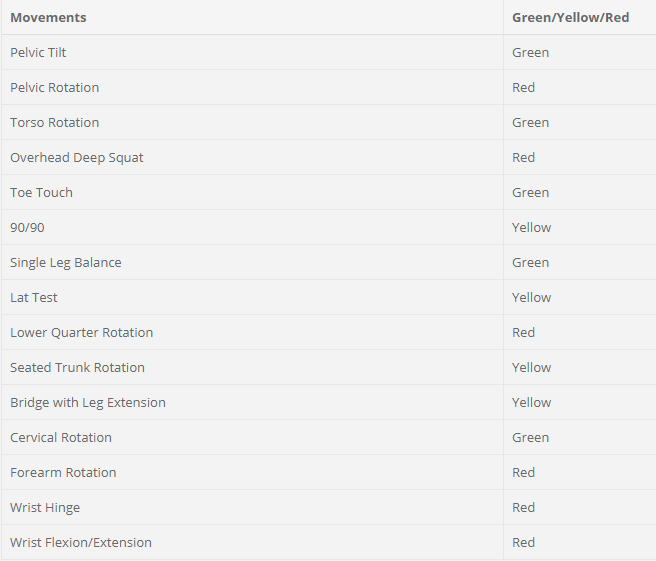Click the Green/Yellow/Red column header

click(571, 18)
